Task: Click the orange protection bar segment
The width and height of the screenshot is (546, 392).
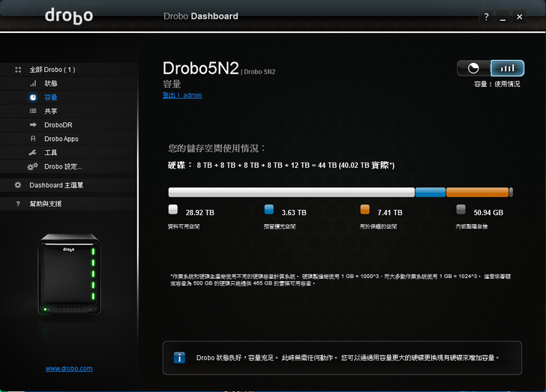Action: pyautogui.click(x=478, y=192)
